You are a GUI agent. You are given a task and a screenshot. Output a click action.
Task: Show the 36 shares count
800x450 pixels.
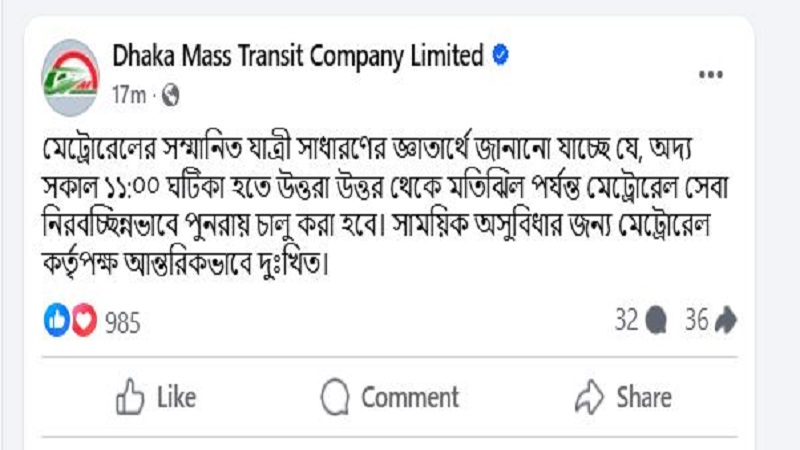pos(696,320)
